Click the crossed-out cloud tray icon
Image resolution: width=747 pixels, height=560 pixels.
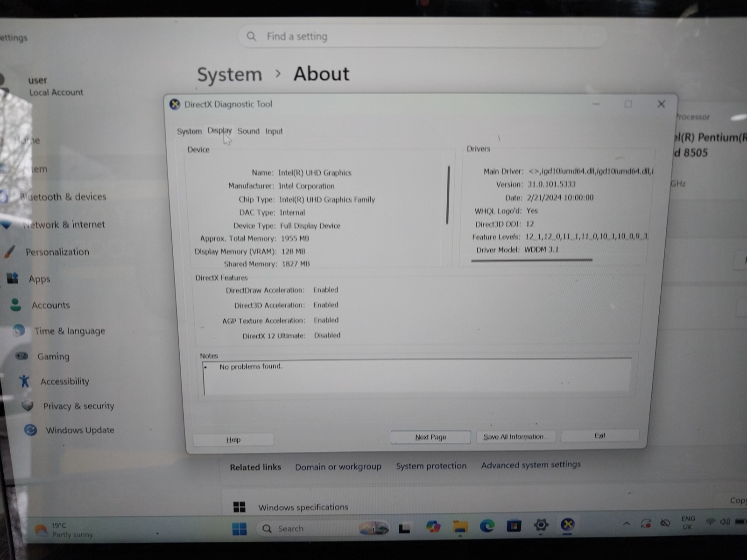point(665,523)
